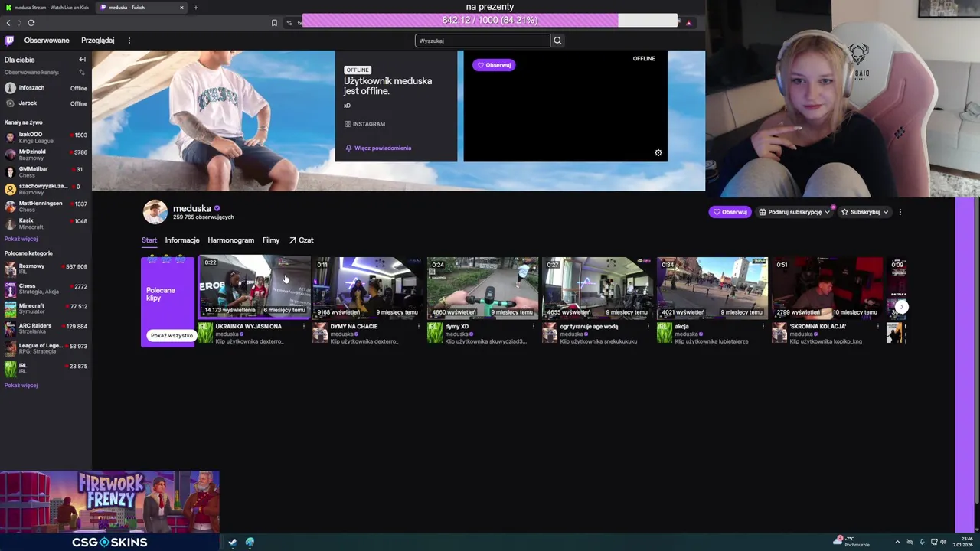Click the Firework Frenzy CSGOSKINS banner

tap(109, 511)
